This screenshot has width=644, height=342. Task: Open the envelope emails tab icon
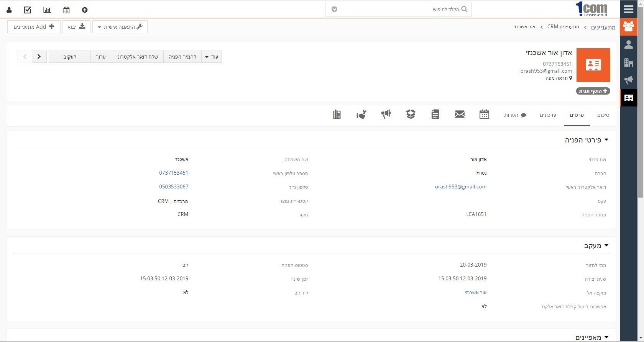pos(460,114)
